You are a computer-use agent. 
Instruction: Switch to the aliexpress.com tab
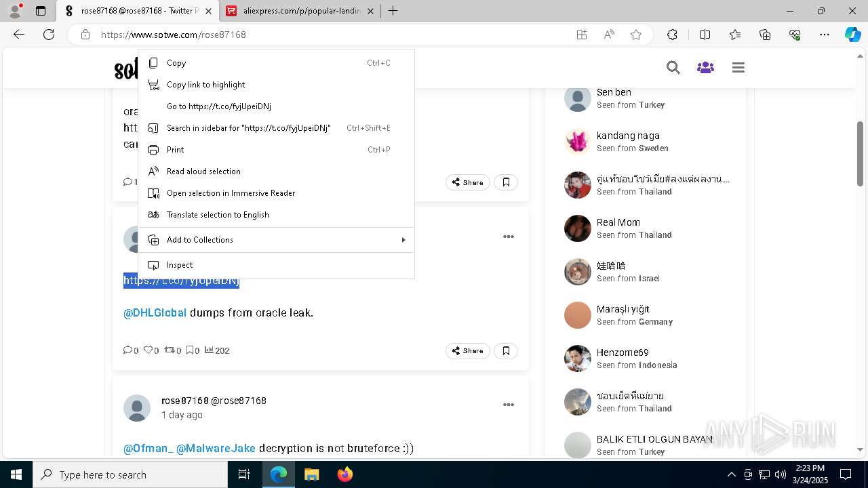tap(301, 11)
